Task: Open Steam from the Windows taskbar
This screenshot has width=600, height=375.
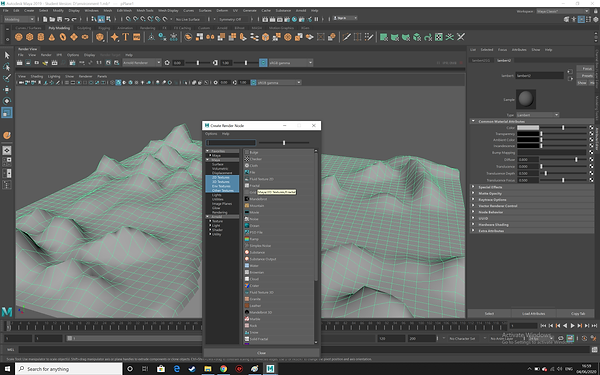Action: click(x=192, y=369)
